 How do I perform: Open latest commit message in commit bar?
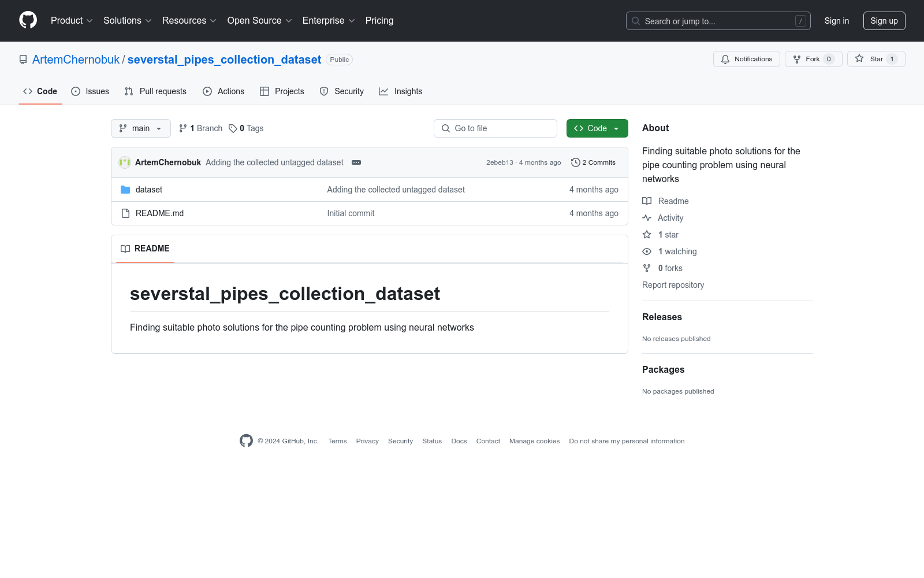(x=274, y=162)
